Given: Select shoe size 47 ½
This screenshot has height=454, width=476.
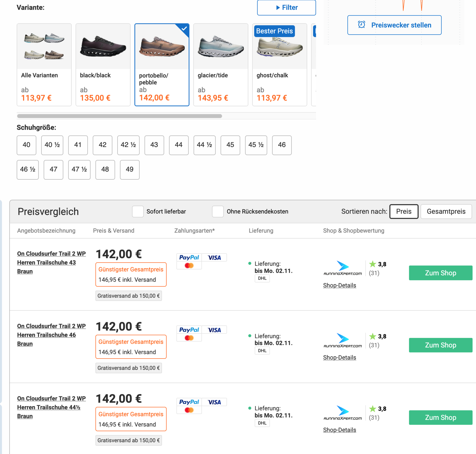Looking at the screenshot, I should tap(79, 170).
